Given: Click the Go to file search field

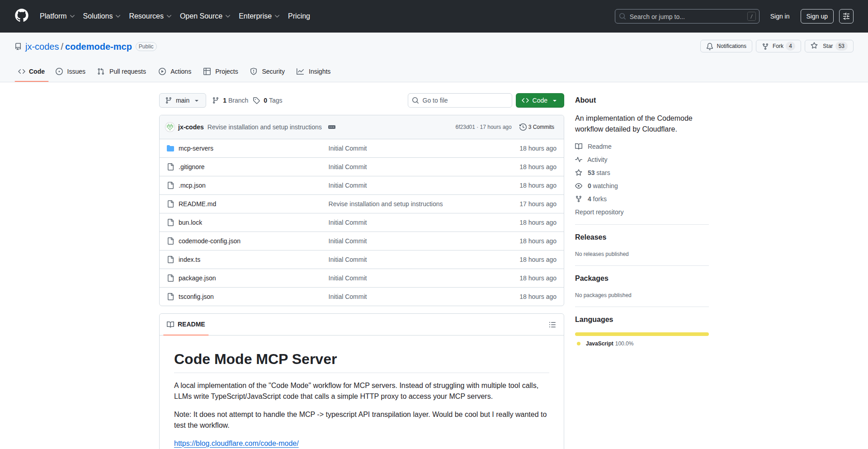Looking at the screenshot, I should [460, 100].
